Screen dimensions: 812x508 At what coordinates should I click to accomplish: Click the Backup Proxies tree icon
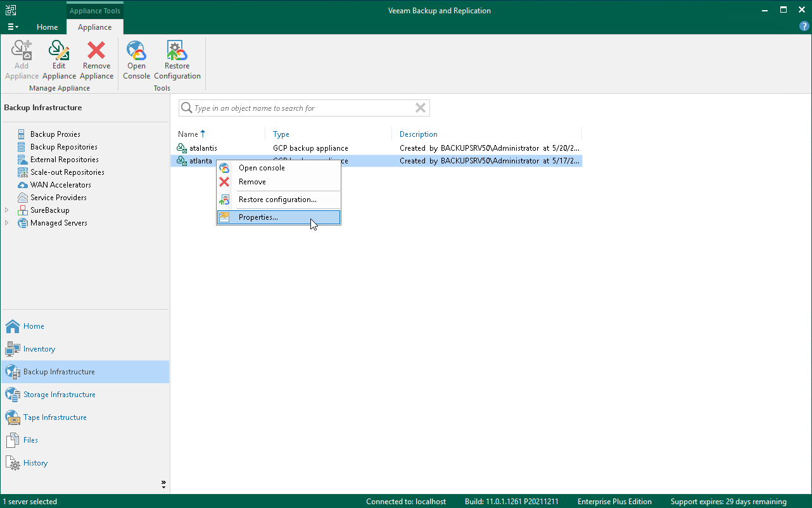pyautogui.click(x=23, y=134)
